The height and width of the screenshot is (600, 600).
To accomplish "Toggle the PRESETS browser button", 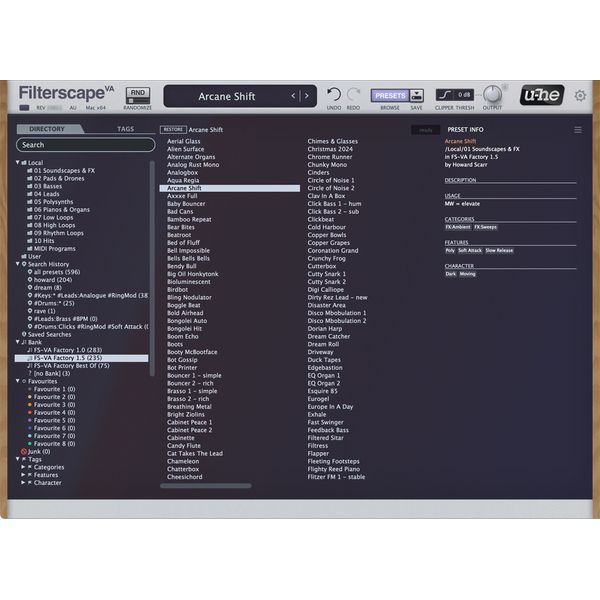I will (x=389, y=95).
